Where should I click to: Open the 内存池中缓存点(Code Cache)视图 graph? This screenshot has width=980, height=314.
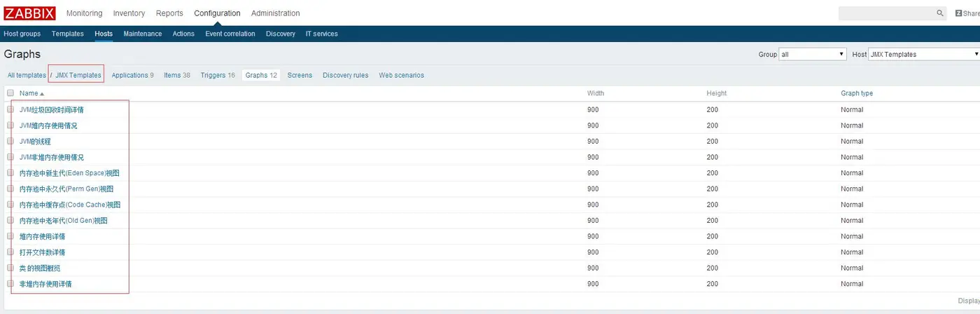click(70, 205)
